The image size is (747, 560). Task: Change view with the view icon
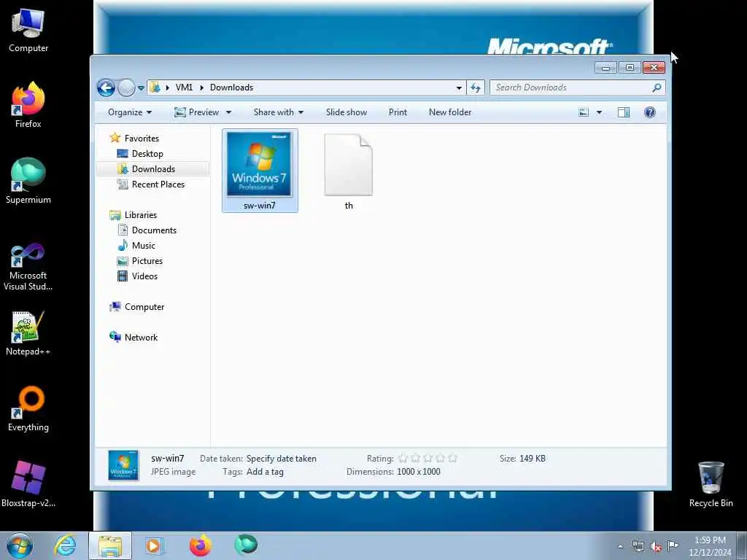point(584,112)
